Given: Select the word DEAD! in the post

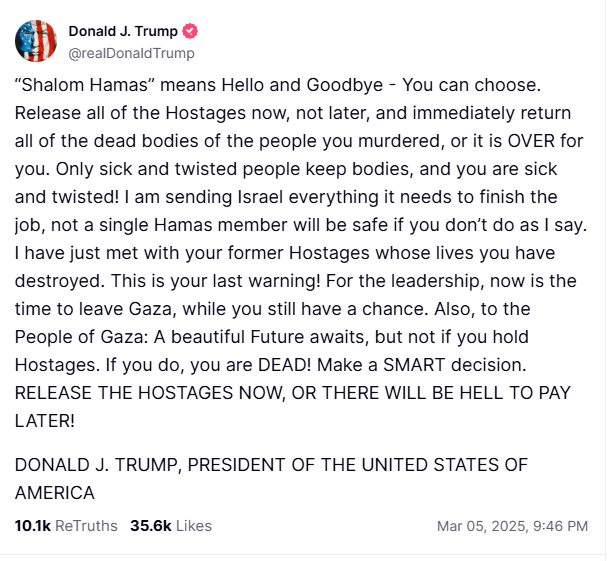Looking at the screenshot, I should (285, 365).
